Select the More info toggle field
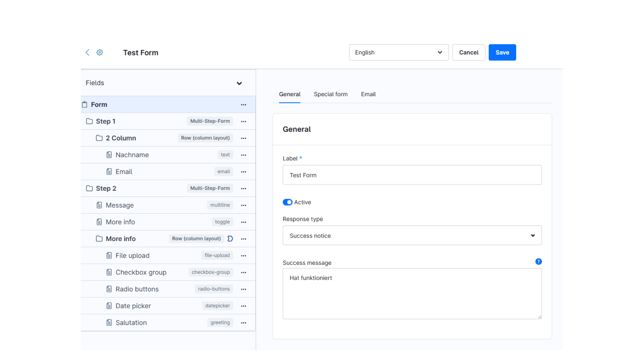This screenshot has width=644, height=362. point(168,222)
